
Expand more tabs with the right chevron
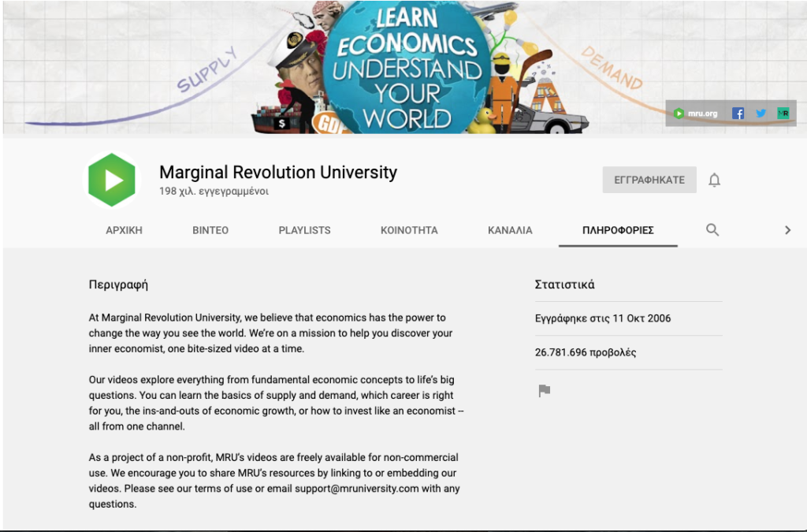click(x=787, y=230)
